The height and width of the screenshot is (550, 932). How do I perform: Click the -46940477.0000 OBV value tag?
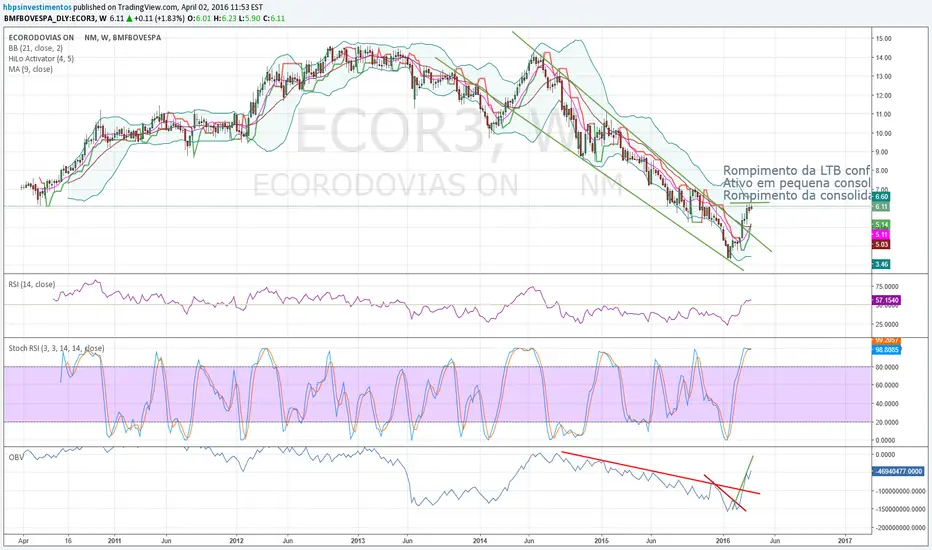[x=898, y=471]
